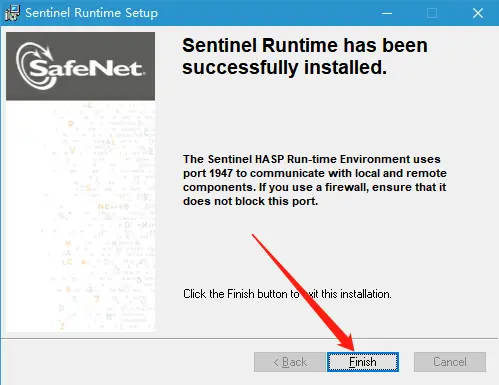
Task: Click the SafeNet wordmark in the banner
Action: pos(87,69)
